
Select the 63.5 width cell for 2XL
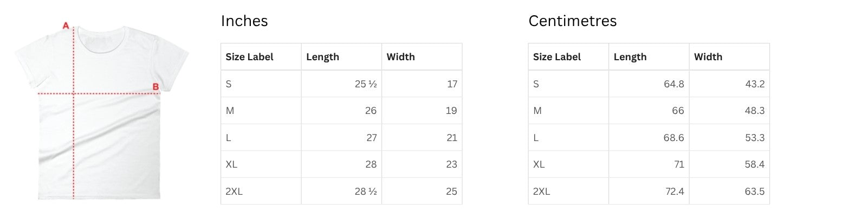pyautogui.click(x=729, y=191)
